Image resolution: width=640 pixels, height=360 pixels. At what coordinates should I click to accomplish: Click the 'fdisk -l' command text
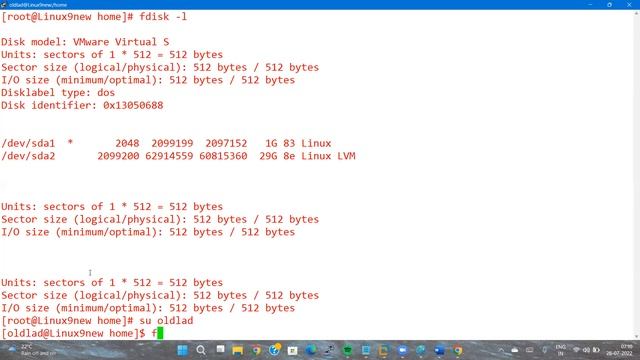point(163,17)
